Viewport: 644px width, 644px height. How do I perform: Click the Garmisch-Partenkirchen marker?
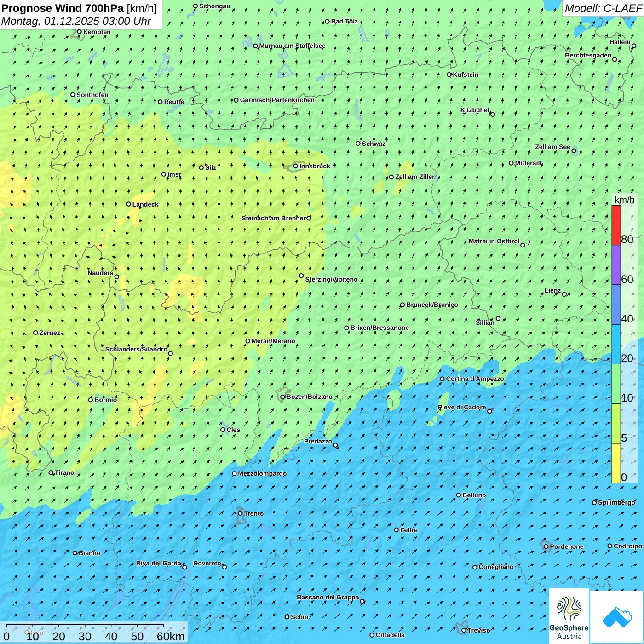(236, 100)
